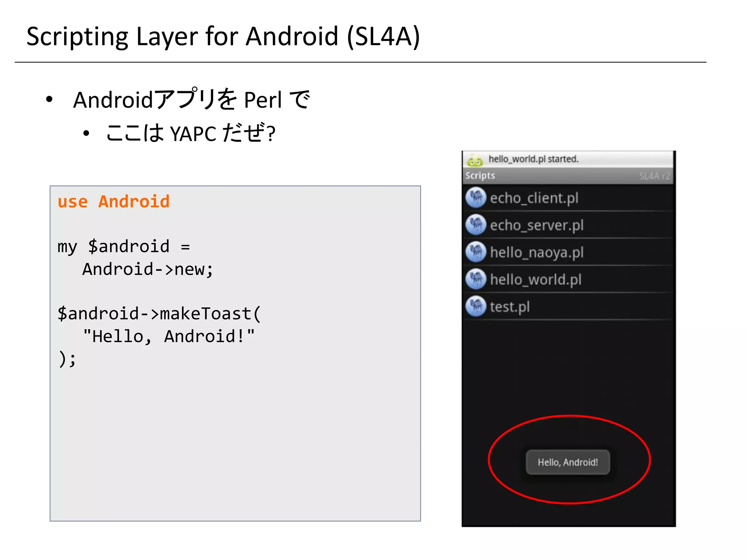747x560 pixels.
Task: Launch the hello_world.pl script
Action: point(568,279)
